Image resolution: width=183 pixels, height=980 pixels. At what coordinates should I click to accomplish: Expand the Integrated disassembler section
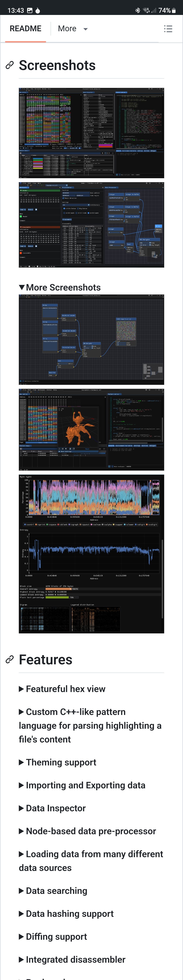click(72, 959)
